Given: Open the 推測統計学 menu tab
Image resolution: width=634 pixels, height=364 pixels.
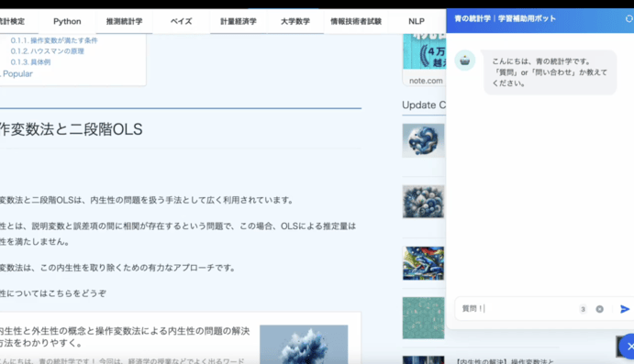Looking at the screenshot, I should point(124,21).
